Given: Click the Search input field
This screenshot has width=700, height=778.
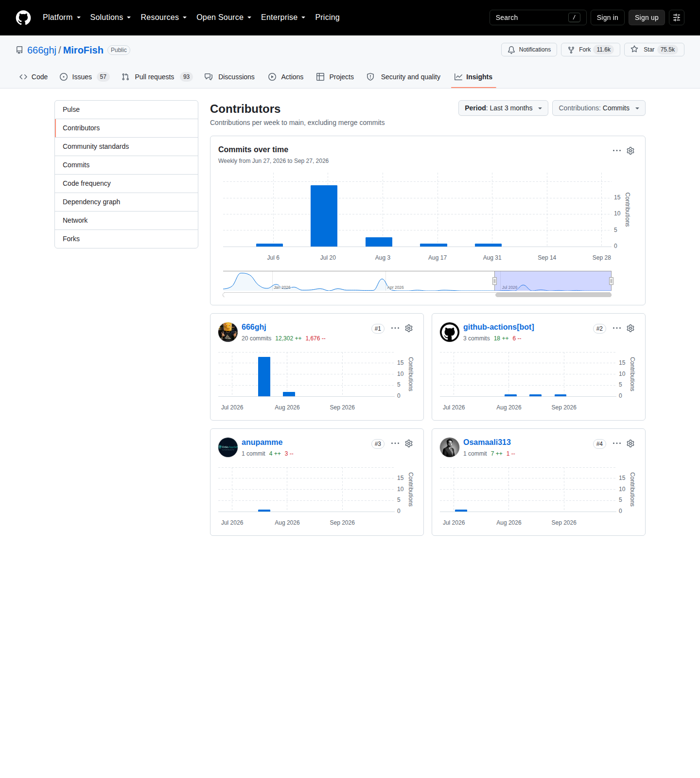Looking at the screenshot, I should point(538,18).
